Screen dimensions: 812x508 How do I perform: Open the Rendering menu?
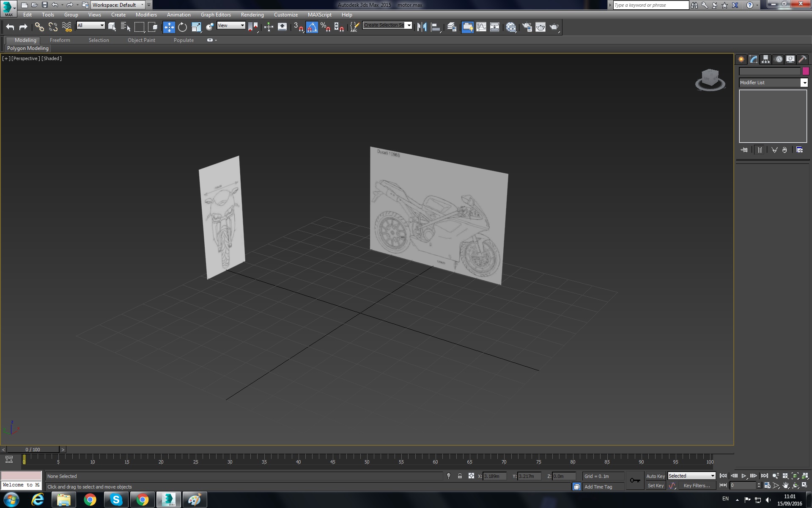click(252, 15)
